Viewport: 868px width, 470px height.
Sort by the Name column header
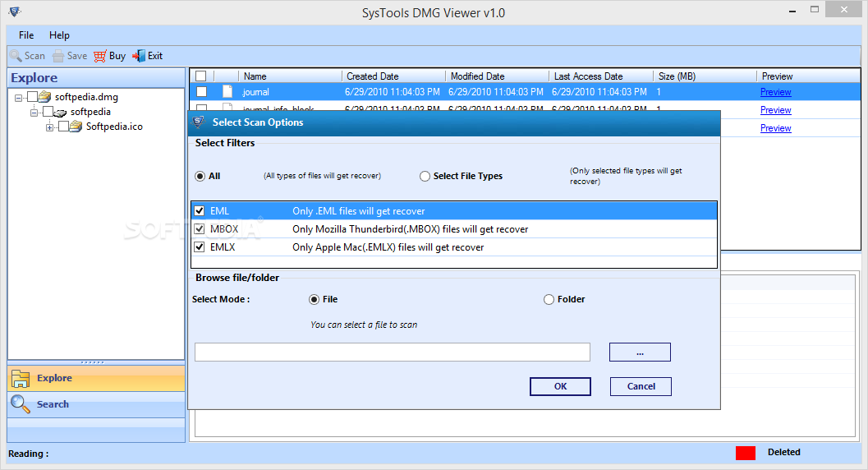(x=290, y=76)
